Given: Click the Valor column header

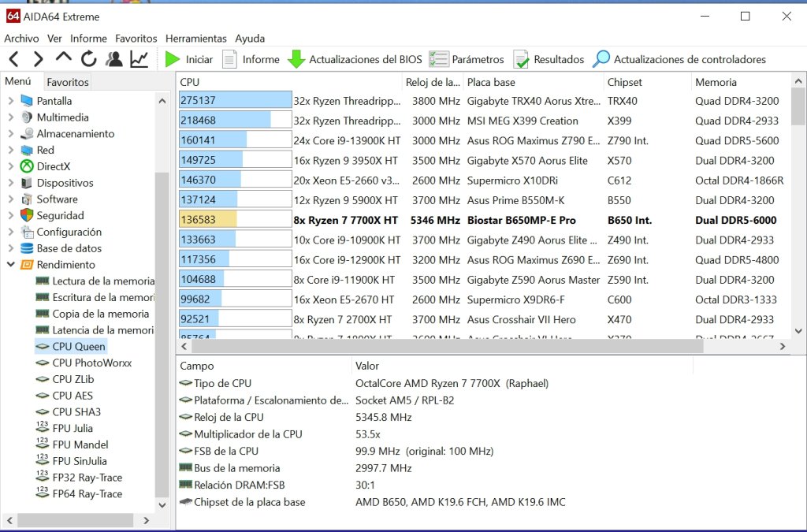Looking at the screenshot, I should (522, 366).
